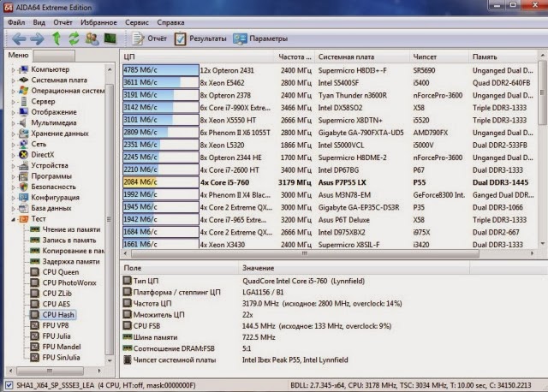Select the FPU VP8 benchmark
This screenshot has height=392, width=548.
click(56, 325)
